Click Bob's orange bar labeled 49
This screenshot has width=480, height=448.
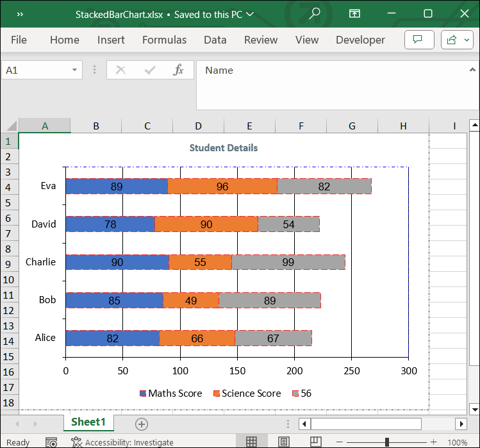point(191,301)
